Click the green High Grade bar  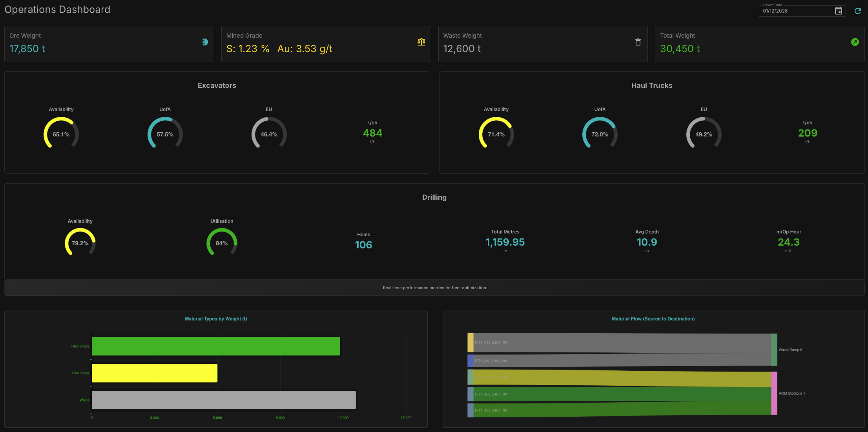[x=216, y=346]
